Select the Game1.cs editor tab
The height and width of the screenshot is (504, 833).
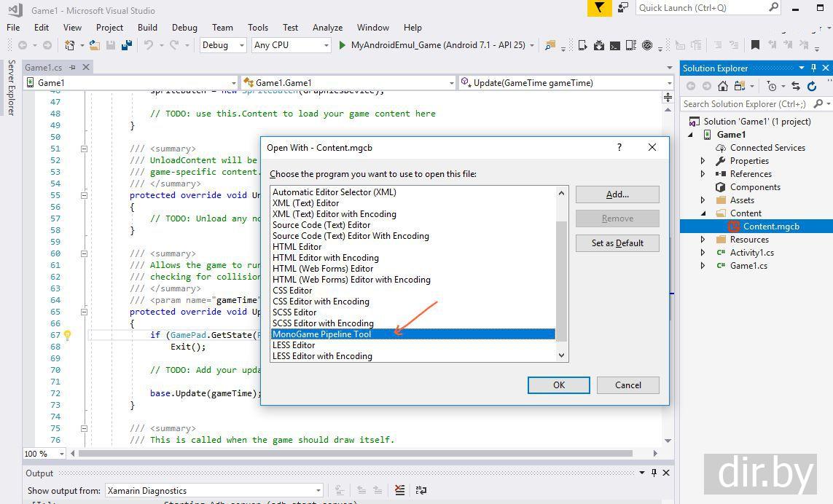[x=44, y=67]
